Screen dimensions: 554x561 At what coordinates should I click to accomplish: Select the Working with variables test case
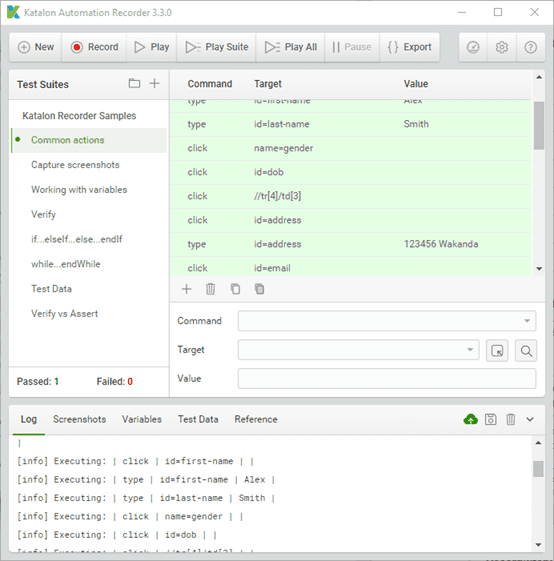pyautogui.click(x=79, y=190)
